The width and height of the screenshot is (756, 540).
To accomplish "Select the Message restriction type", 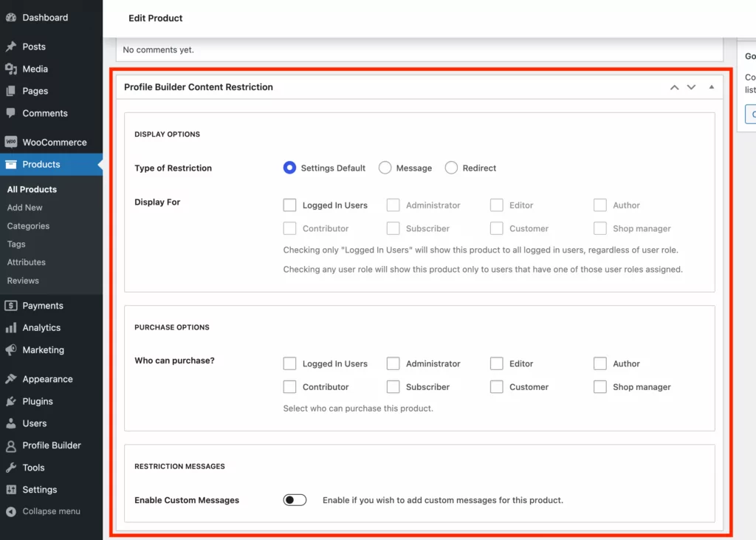I will 385,168.
